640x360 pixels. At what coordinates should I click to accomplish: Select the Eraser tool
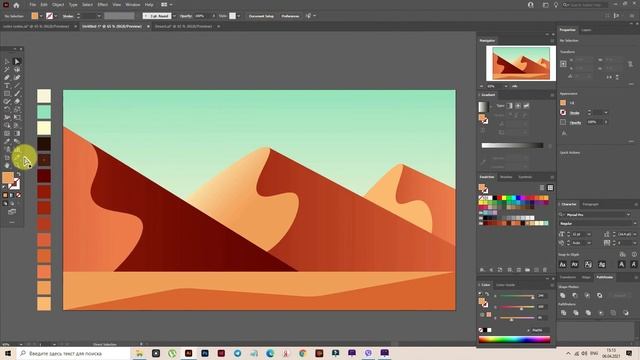17,101
